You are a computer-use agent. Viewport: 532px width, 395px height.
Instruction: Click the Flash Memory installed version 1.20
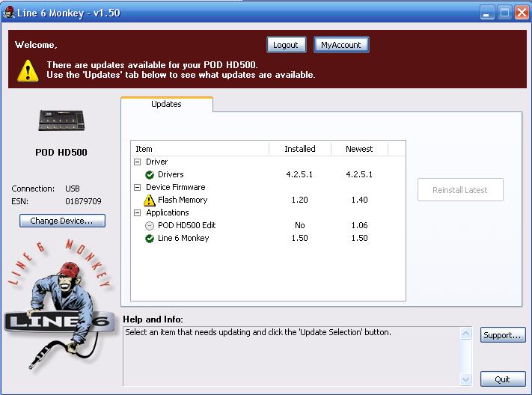pos(299,200)
